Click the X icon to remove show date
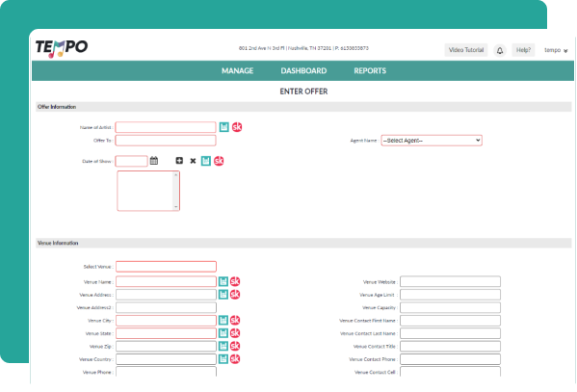This screenshot has width=577, height=392. (x=193, y=161)
